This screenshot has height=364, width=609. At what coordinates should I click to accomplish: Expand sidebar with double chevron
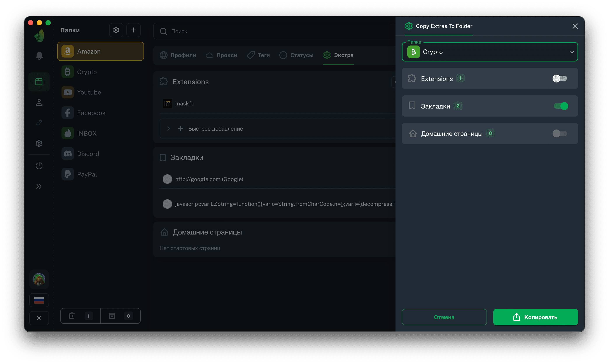pyautogui.click(x=39, y=186)
